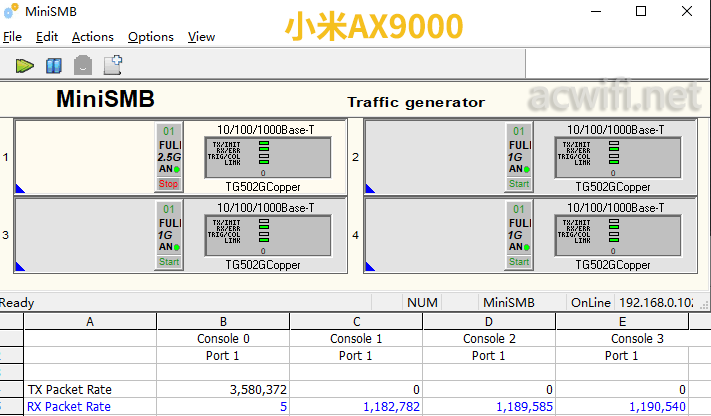
Task: Select column B header in the grid
Action: (223, 322)
